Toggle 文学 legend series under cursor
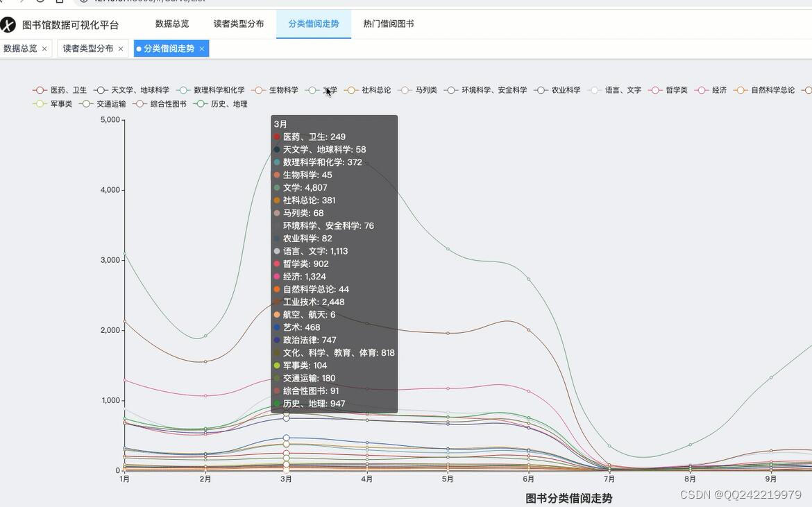Image resolution: width=812 pixels, height=507 pixels. (x=321, y=90)
